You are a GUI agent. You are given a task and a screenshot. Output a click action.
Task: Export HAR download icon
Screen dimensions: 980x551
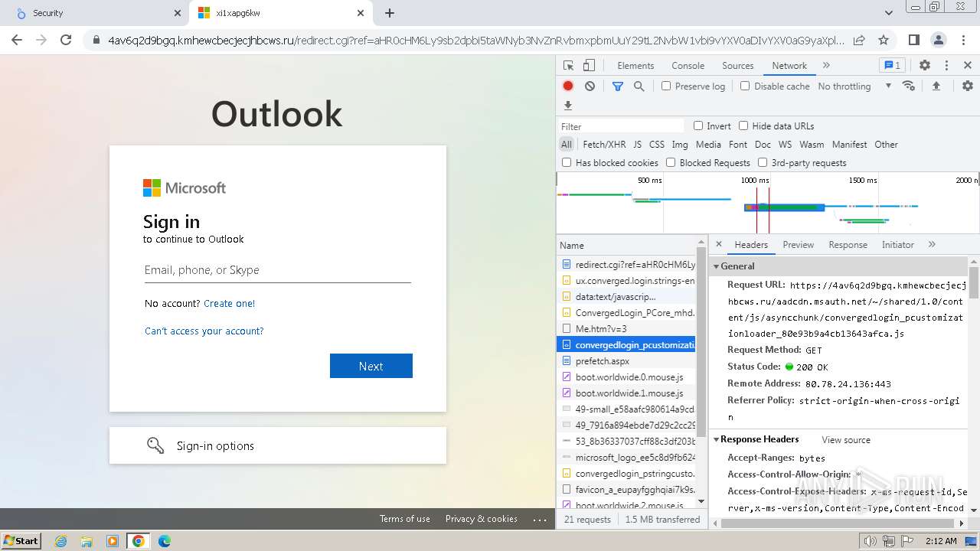pos(568,106)
